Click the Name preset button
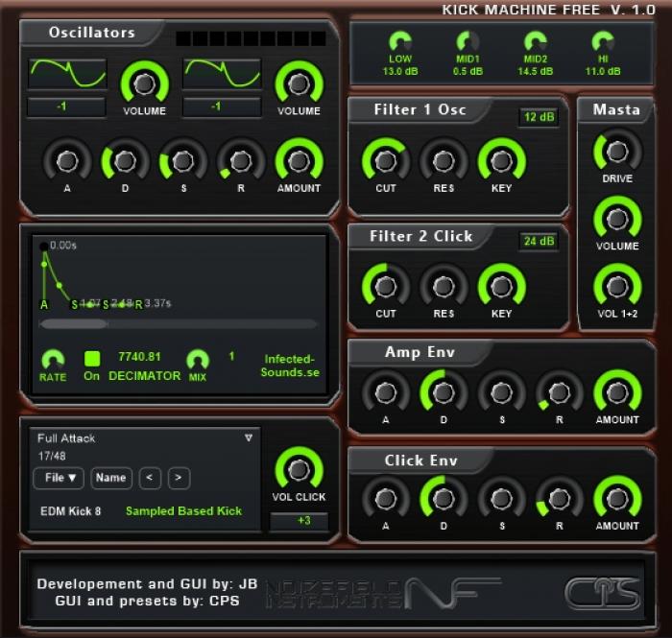 [x=111, y=478]
